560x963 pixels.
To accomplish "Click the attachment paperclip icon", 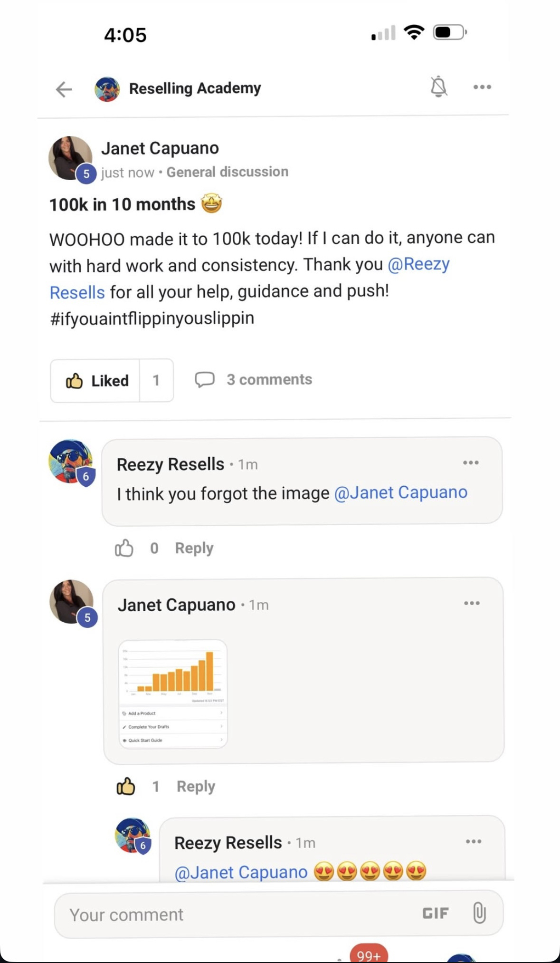I will click(x=479, y=913).
